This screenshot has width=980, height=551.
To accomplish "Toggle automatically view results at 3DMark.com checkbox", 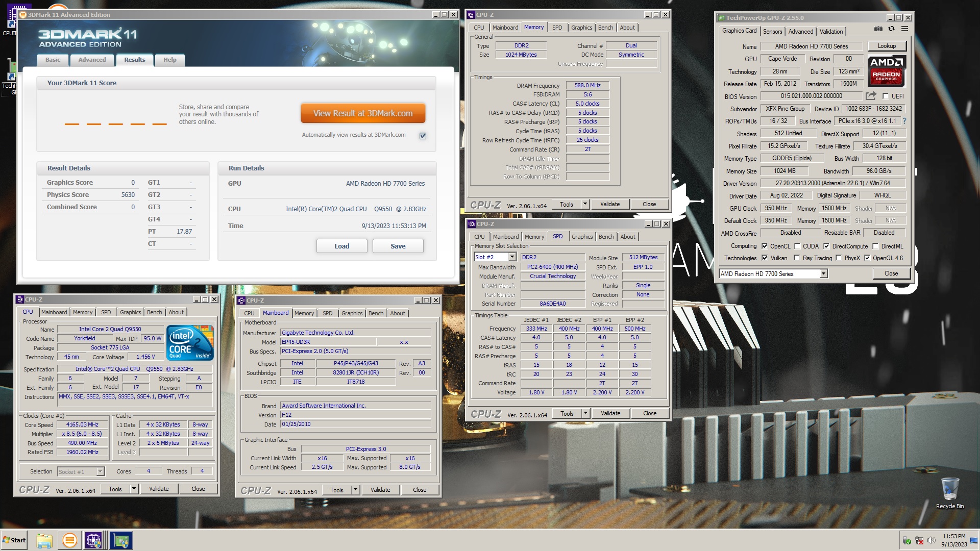I will tap(423, 136).
